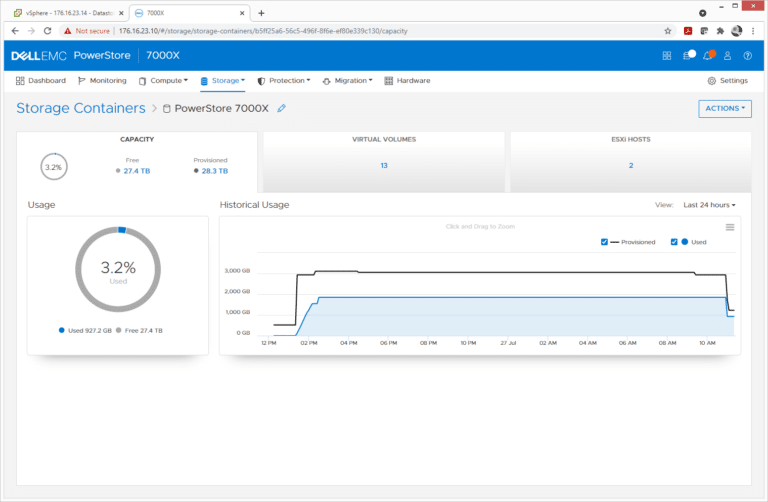The image size is (768, 502).
Task: Click the 3,000 GB axis label
Action: tap(237, 271)
